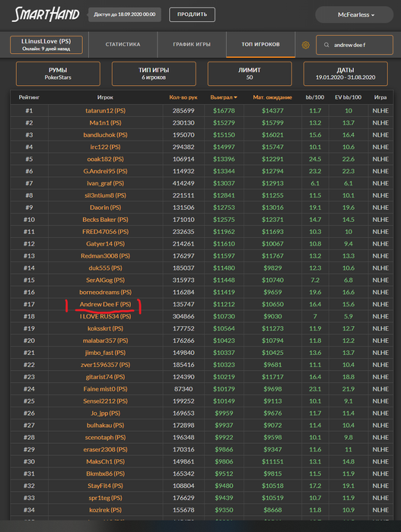Open player Daorin (PS)
The image size is (401, 532).
click(105, 207)
